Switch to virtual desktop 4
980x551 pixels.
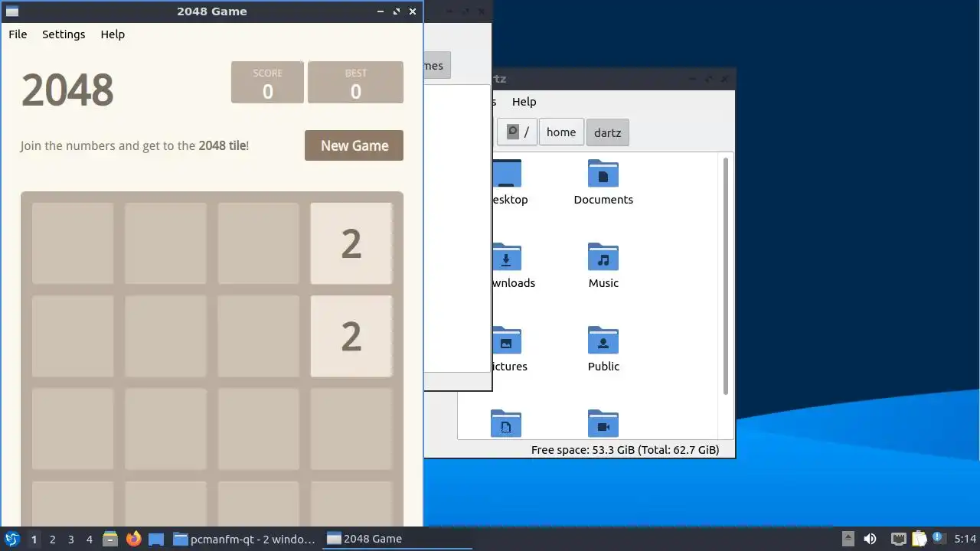pyautogui.click(x=89, y=539)
